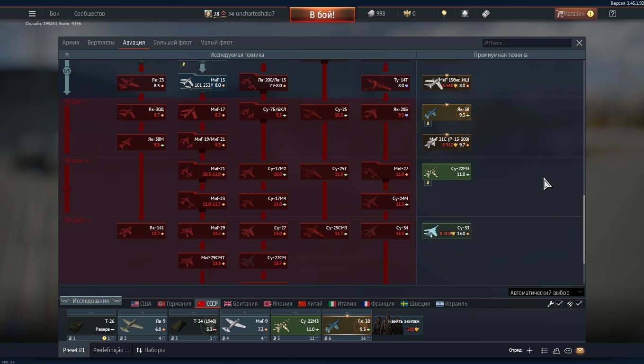
Task: Select the Predefinição preset tab
Action: pyautogui.click(x=111, y=350)
